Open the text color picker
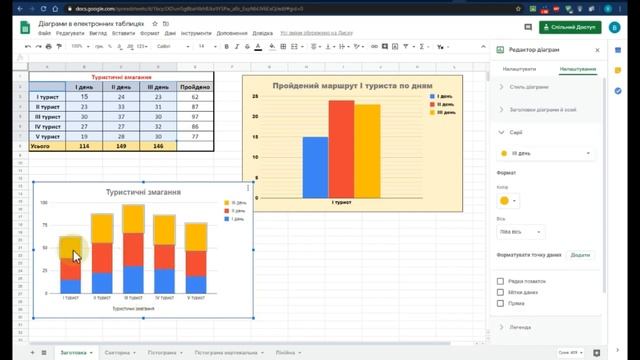640x360 pixels. (258, 47)
